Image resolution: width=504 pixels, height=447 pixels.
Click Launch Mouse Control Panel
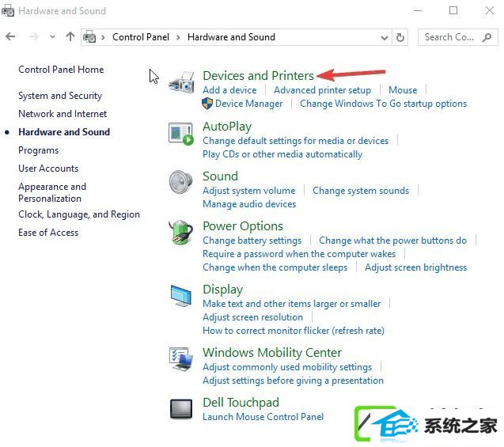pyautogui.click(x=263, y=417)
